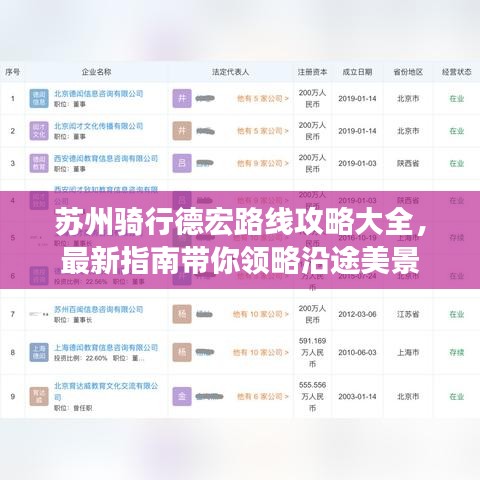Open 北京德闻信息咨询有限公司 company link
This screenshot has height=480, width=480.
tap(99, 94)
